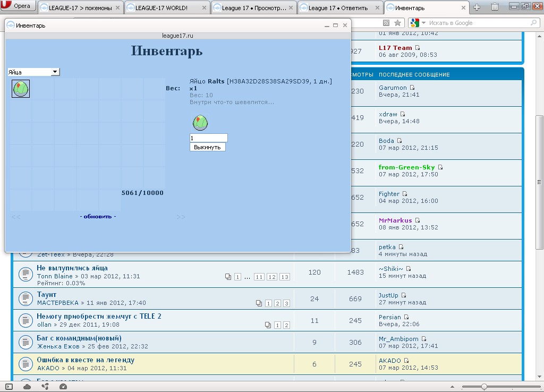This screenshot has height=392, width=544.
Task: Toggle Opera Turbo speedometer icon
Action: coord(63,387)
